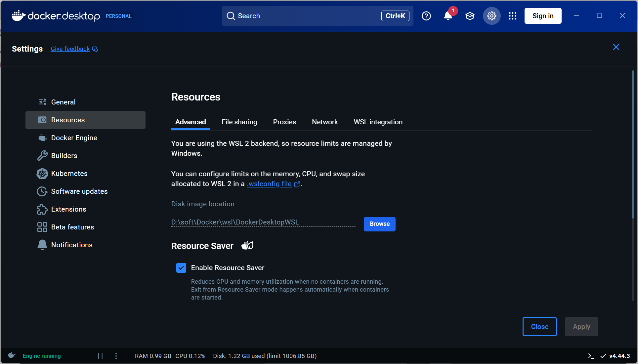Click the Software updates clock icon
This screenshot has width=638, height=364.
click(42, 191)
